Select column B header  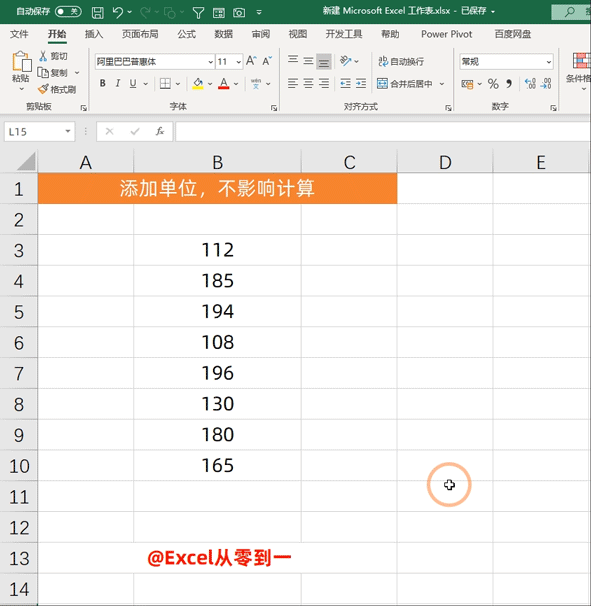coord(217,162)
